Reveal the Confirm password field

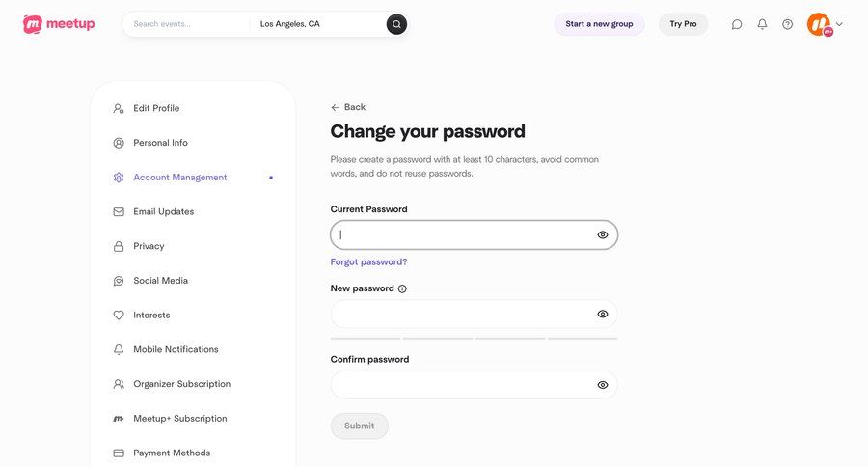pos(602,385)
